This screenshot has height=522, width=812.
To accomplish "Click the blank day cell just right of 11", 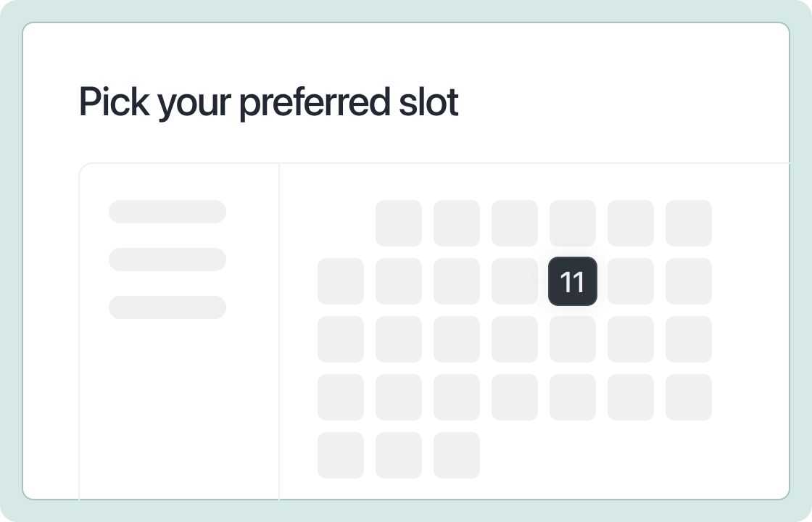I will click(631, 281).
